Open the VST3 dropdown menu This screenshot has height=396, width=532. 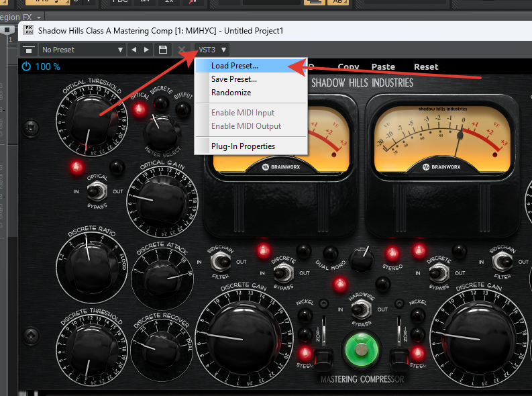pos(212,50)
